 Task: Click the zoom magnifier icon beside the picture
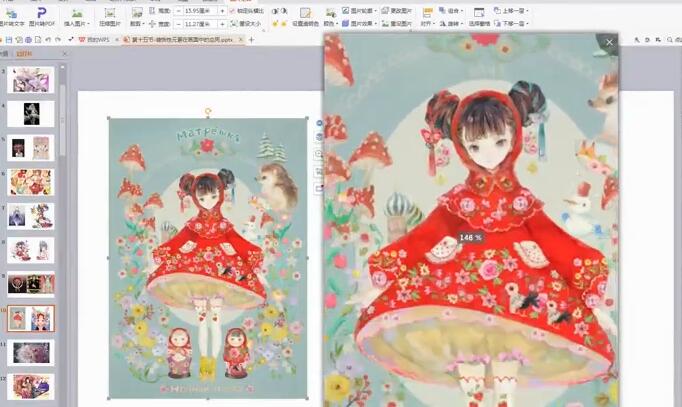click(318, 154)
